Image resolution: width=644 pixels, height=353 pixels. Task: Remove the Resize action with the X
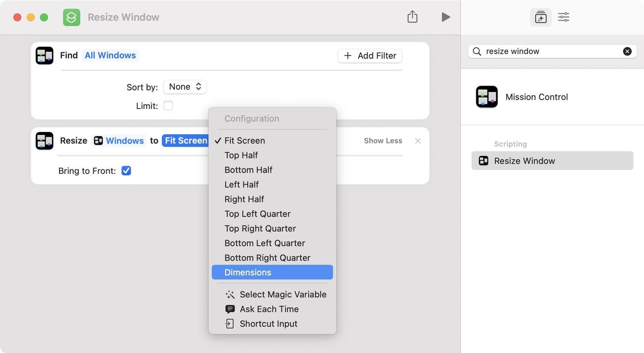pyautogui.click(x=418, y=141)
